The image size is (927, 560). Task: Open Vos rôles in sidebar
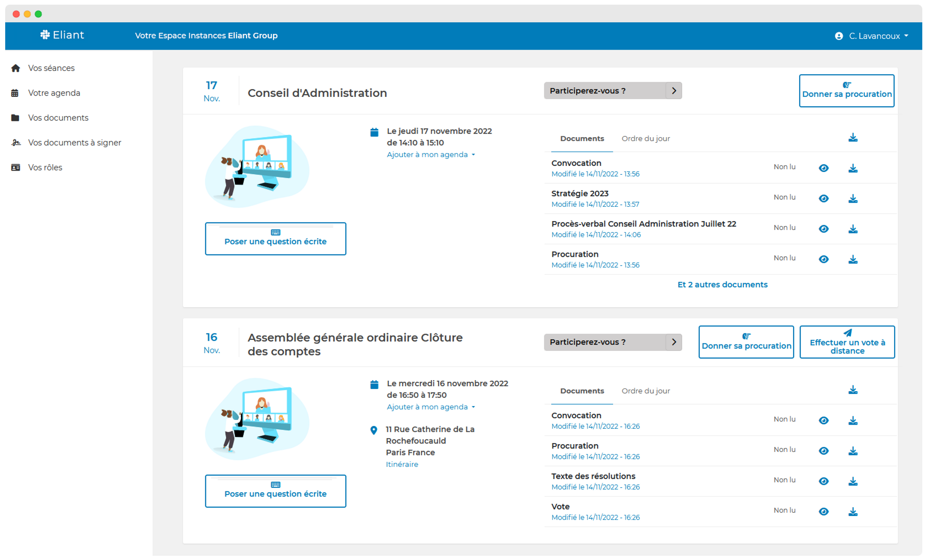pos(45,167)
